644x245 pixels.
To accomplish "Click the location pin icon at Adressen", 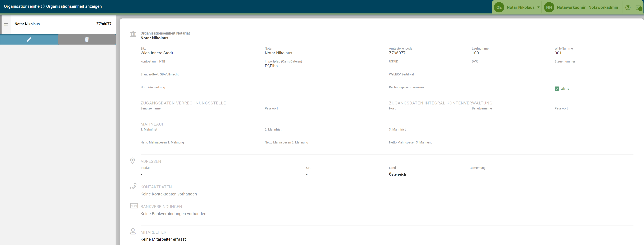I will 132,161.
